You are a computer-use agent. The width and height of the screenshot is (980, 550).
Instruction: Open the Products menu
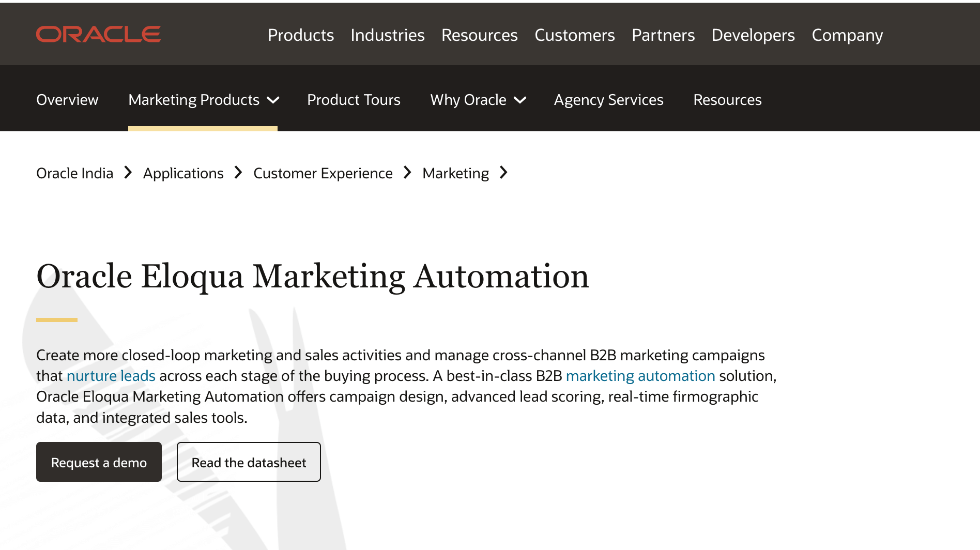click(301, 35)
